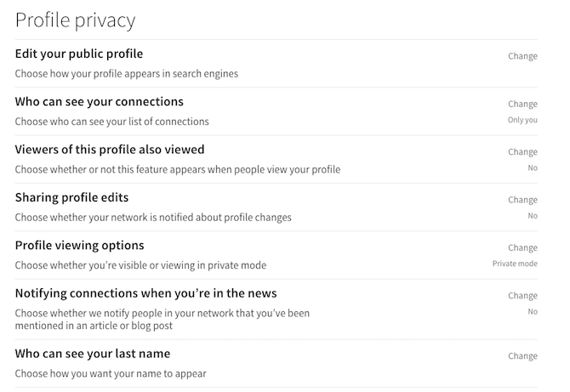The width and height of the screenshot is (570, 392).
Task: Click Change next to Sharing profile edits
Action: point(522,200)
